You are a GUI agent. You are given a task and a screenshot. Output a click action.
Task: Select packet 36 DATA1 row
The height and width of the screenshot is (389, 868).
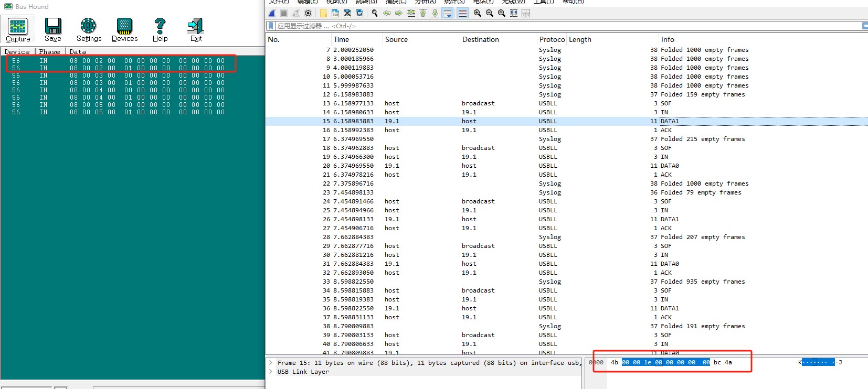point(567,308)
